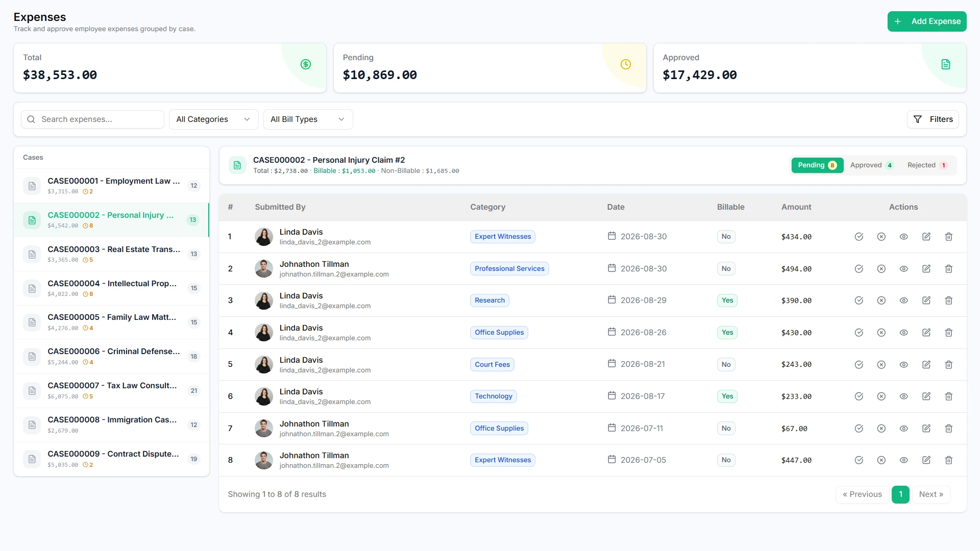This screenshot has height=551, width=980.
Task: Select CASE000008 Immigration case
Action: pyautogui.click(x=111, y=425)
